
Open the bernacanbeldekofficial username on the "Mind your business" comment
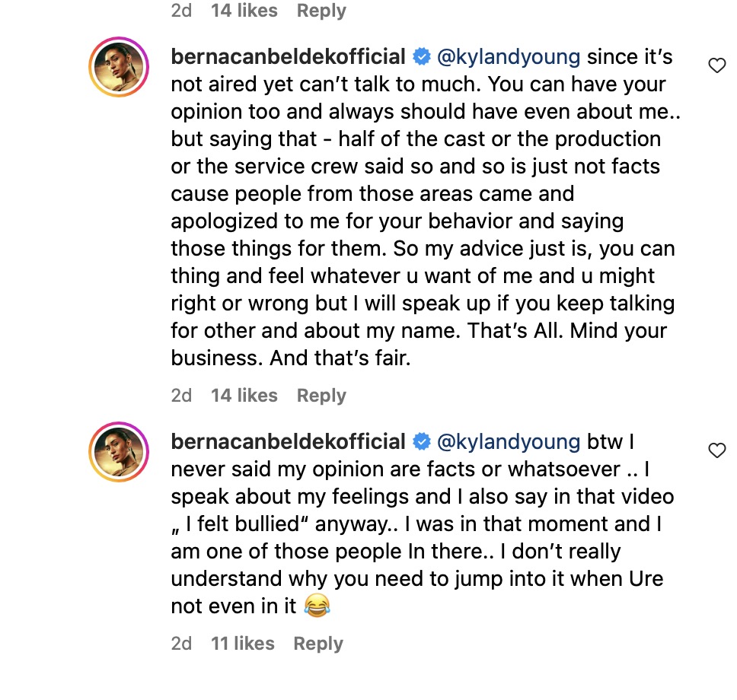coord(288,57)
